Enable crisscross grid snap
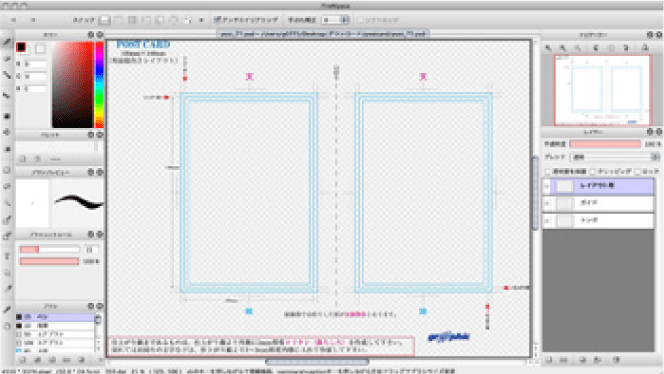664x374 pixels. (x=133, y=20)
